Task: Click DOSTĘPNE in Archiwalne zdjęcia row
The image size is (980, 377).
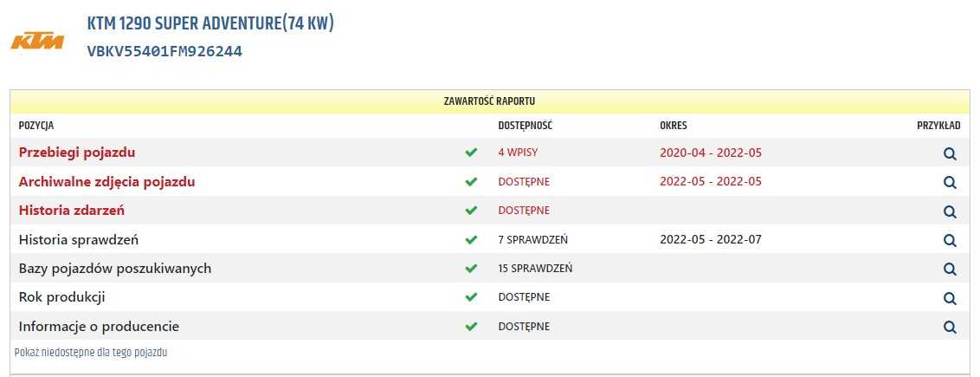Action: [x=524, y=182]
